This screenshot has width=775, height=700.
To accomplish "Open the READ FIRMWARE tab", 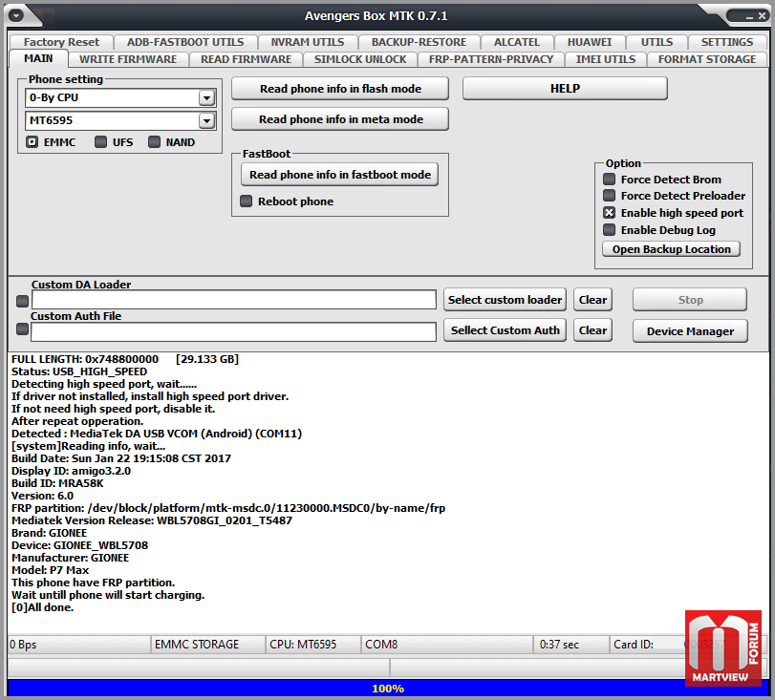I will click(x=247, y=59).
